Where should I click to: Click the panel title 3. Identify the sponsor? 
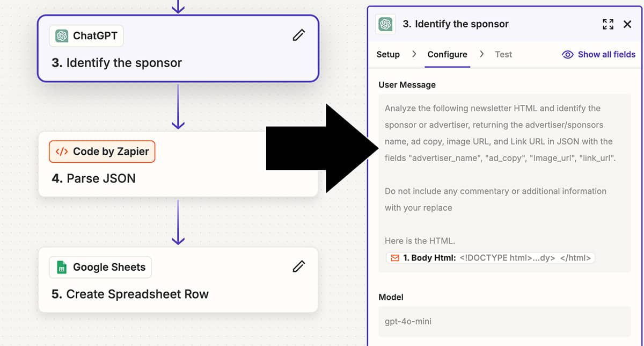(455, 24)
